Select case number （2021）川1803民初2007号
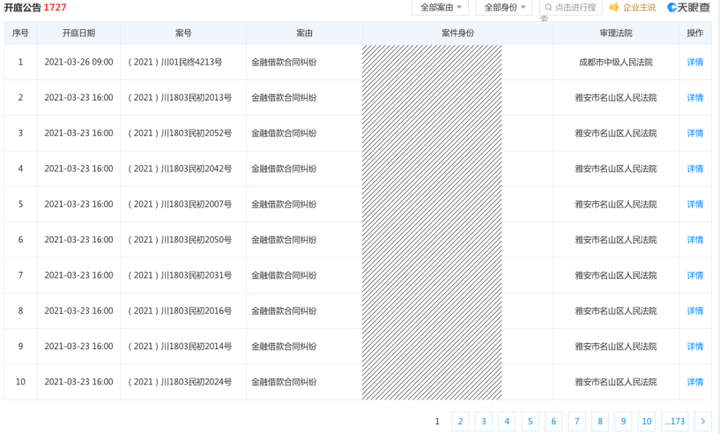720x434 pixels. coord(180,204)
